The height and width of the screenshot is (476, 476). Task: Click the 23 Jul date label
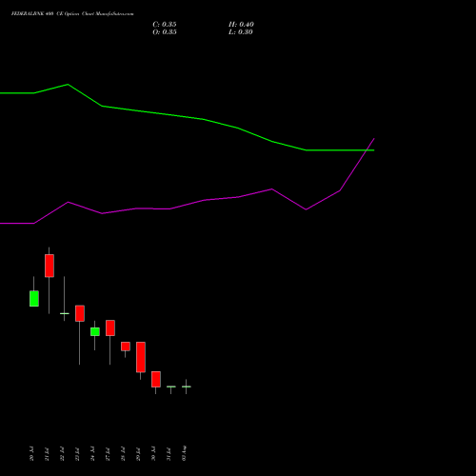[x=77, y=453]
